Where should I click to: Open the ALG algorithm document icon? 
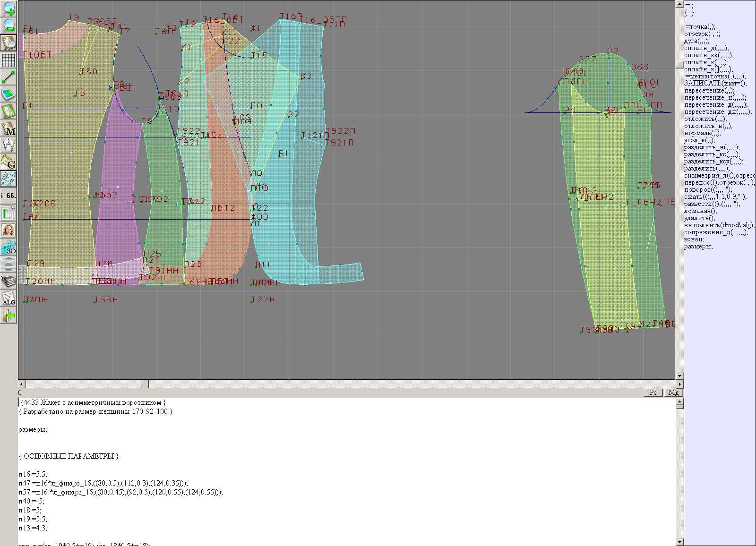point(9,298)
